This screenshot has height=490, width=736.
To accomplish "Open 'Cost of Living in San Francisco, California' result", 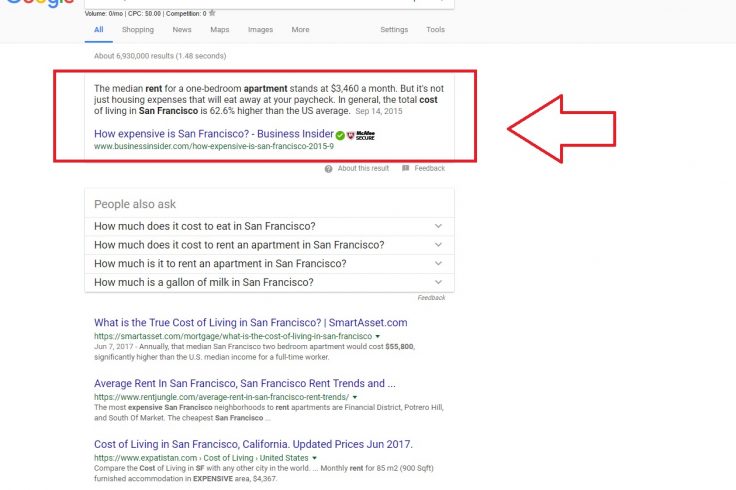I will 253,444.
